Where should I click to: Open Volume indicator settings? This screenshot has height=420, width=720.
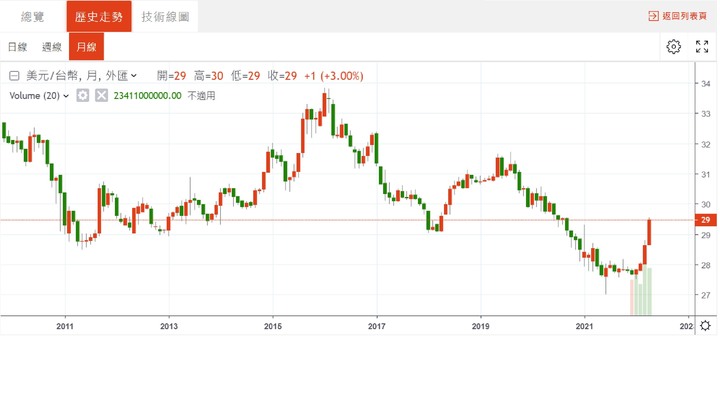point(83,95)
